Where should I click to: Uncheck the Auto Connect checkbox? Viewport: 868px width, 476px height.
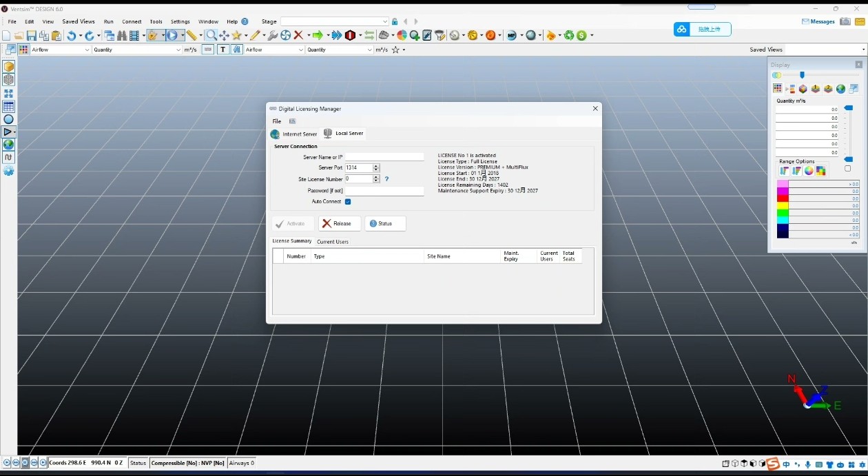348,202
